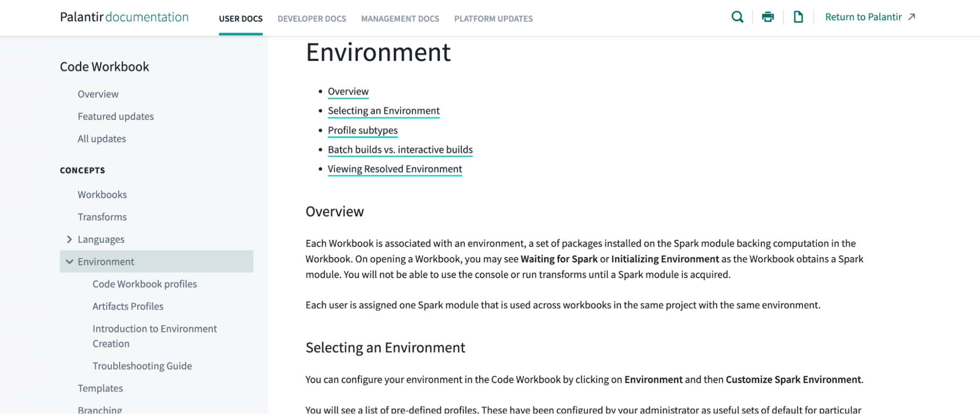Open Code Workbook profiles in sidebar

click(x=145, y=284)
